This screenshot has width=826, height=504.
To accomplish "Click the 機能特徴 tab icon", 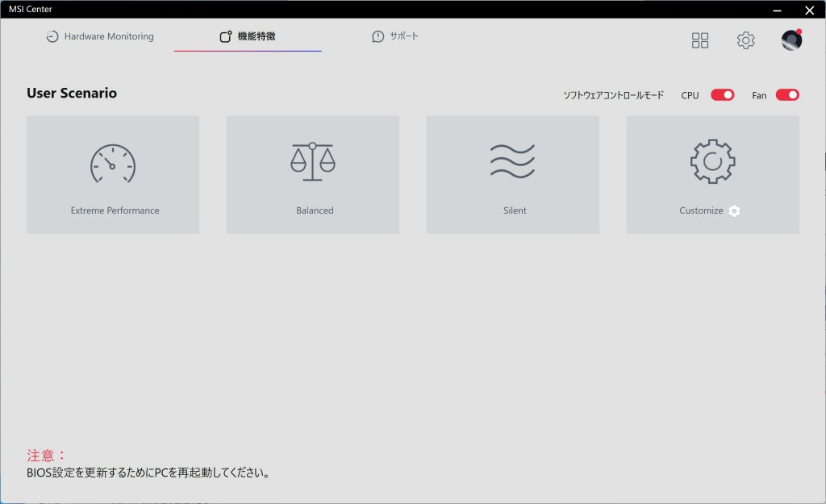I will [226, 36].
